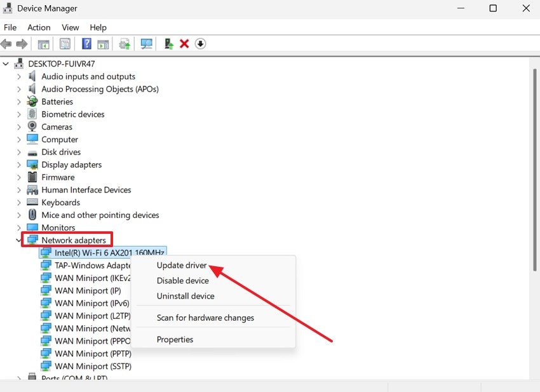Open the Action menu

click(x=39, y=27)
